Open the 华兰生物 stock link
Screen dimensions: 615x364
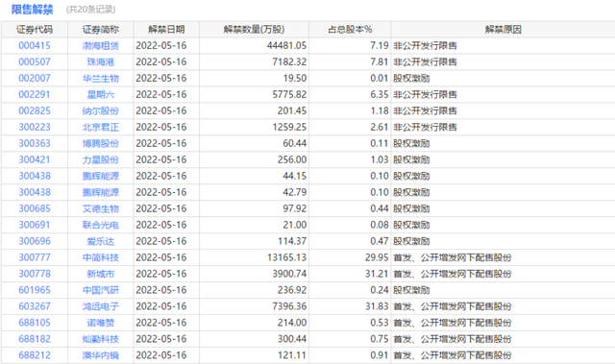(100, 78)
